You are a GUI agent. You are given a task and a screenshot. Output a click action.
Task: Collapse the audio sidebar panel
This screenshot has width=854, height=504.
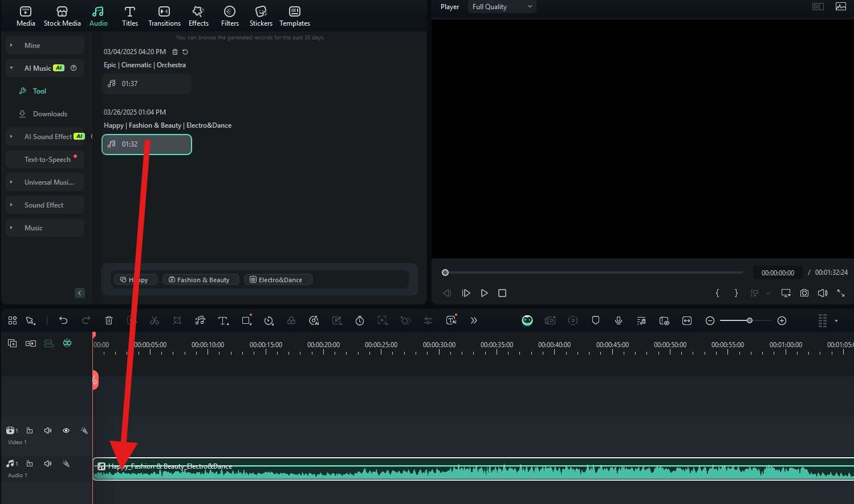(x=80, y=293)
